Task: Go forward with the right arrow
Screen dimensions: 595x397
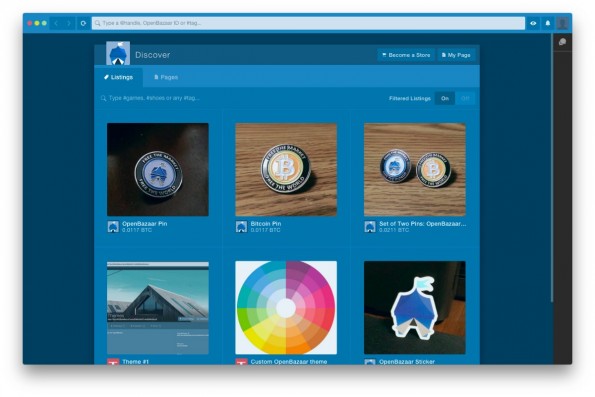Action: click(69, 23)
